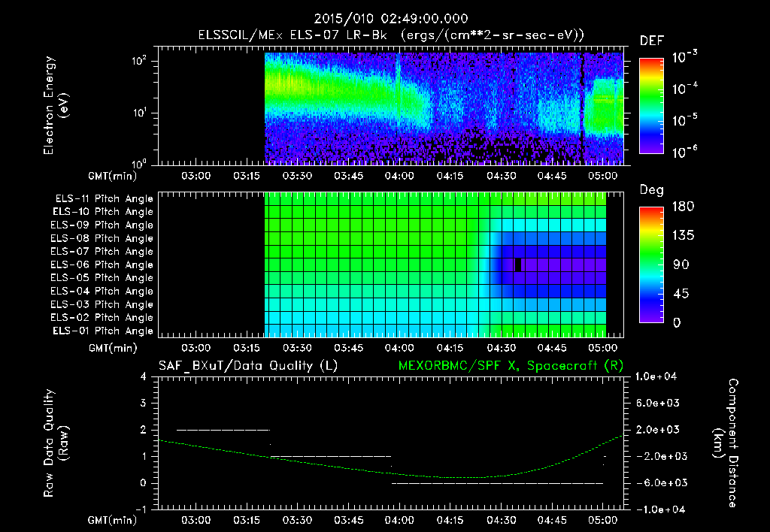Click the 135 value on Deg scale
Viewport: 770px width, 532px height.
click(x=684, y=235)
